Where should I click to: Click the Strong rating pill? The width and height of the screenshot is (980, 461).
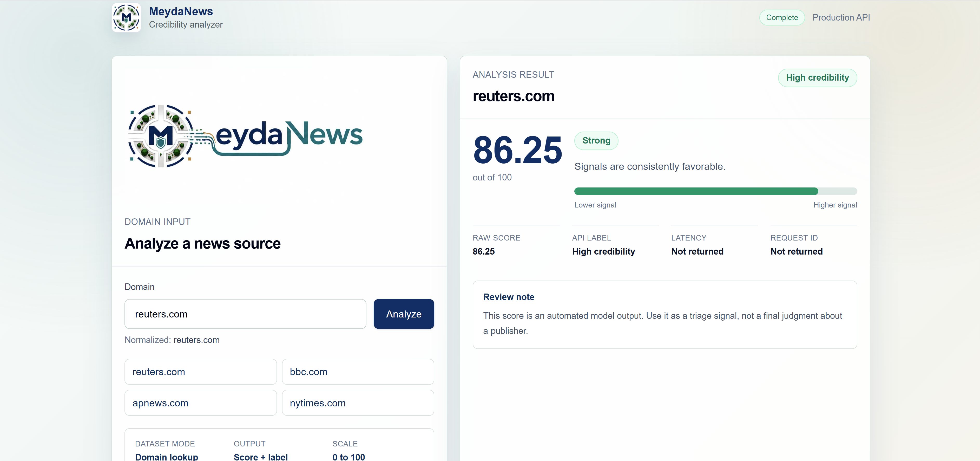596,140
